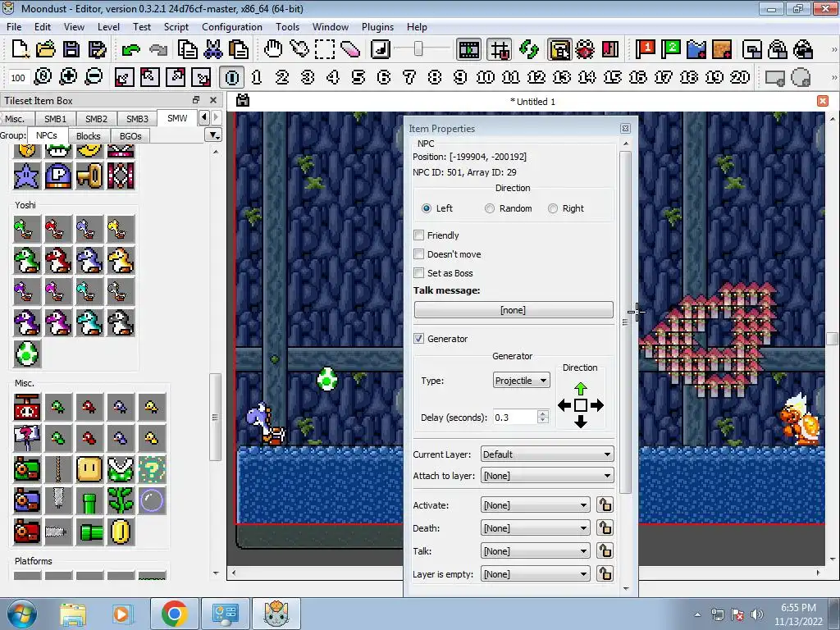Screen dimensions: 840x630
Task: Open the Current Layer dropdown
Action: pos(547,454)
